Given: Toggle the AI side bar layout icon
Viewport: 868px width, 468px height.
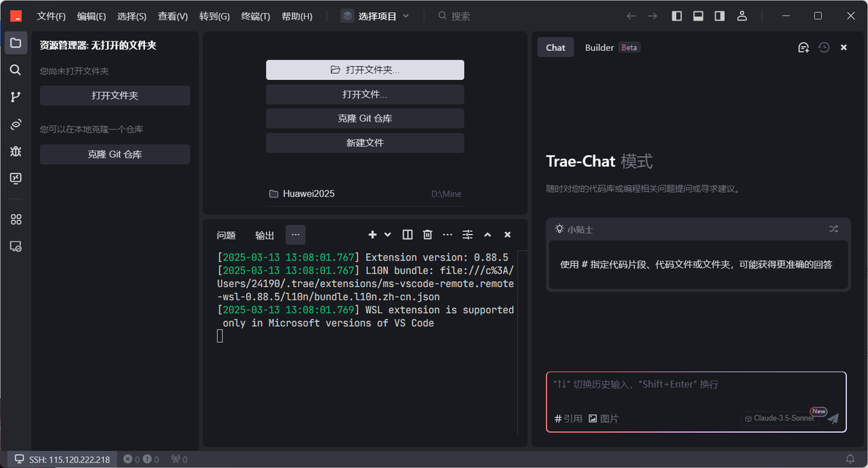Looking at the screenshot, I should (719, 16).
